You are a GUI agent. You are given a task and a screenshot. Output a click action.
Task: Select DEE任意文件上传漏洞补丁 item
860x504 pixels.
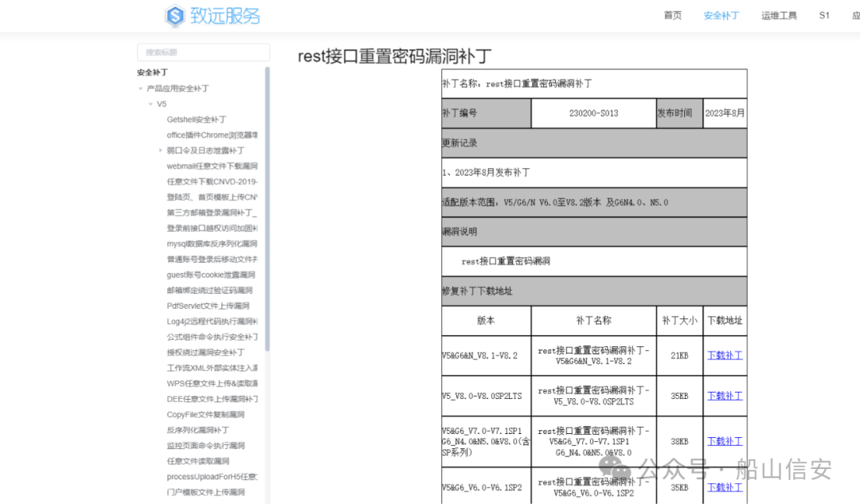click(x=213, y=399)
